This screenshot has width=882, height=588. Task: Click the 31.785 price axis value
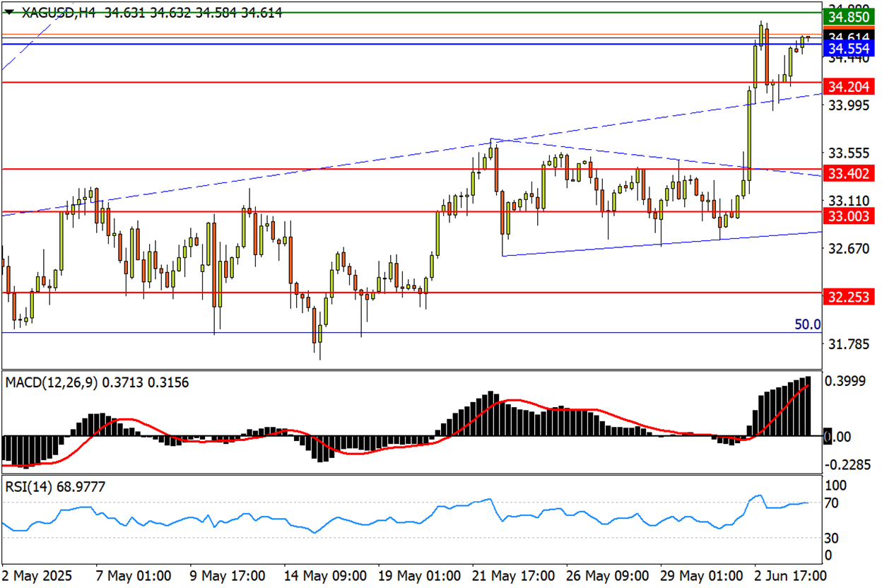point(848,345)
